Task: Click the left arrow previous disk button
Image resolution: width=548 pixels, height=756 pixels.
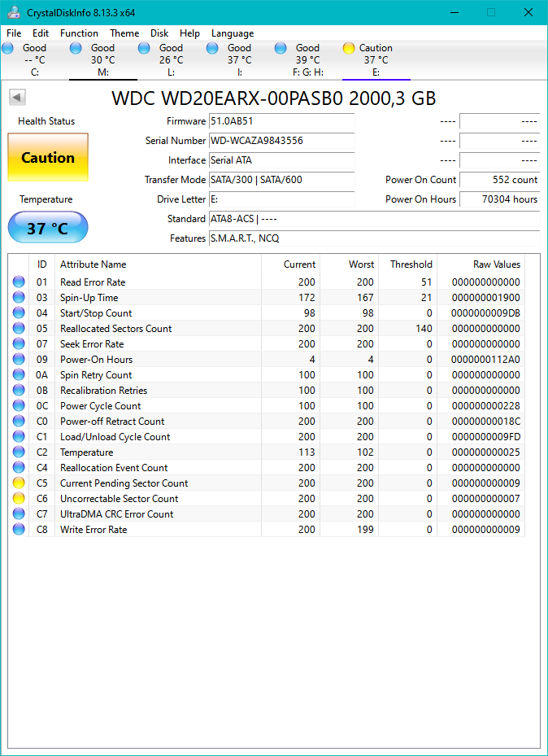Action: coord(17,98)
